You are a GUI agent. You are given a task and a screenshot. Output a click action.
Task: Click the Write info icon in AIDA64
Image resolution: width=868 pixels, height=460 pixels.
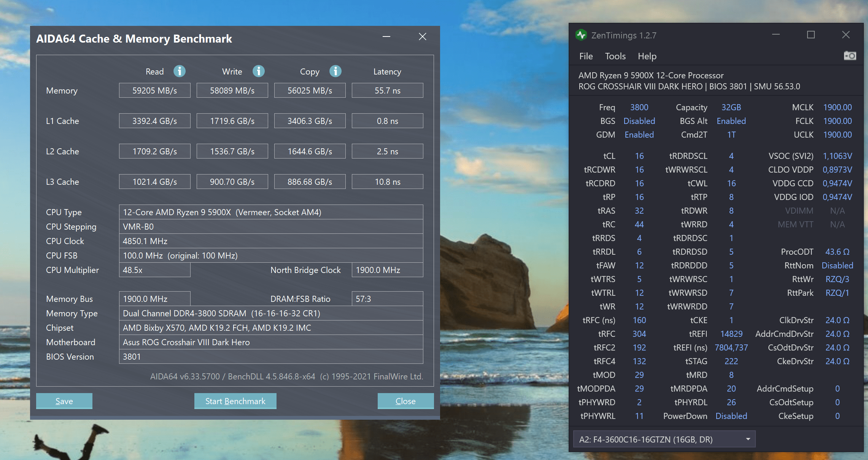[259, 71]
